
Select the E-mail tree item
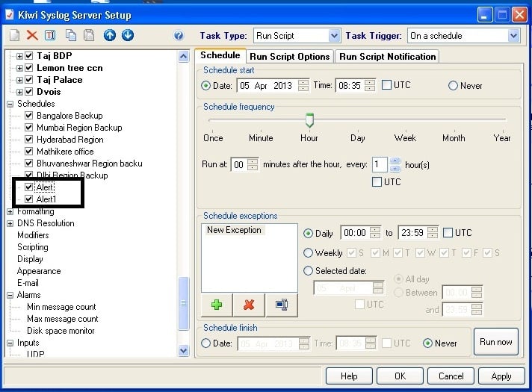[28, 283]
